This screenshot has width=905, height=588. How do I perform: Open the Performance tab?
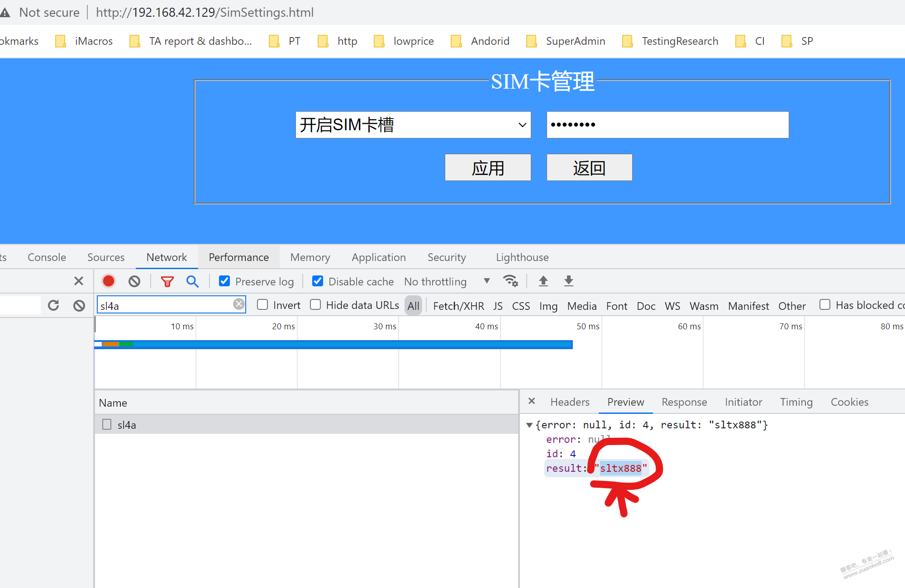tap(238, 257)
